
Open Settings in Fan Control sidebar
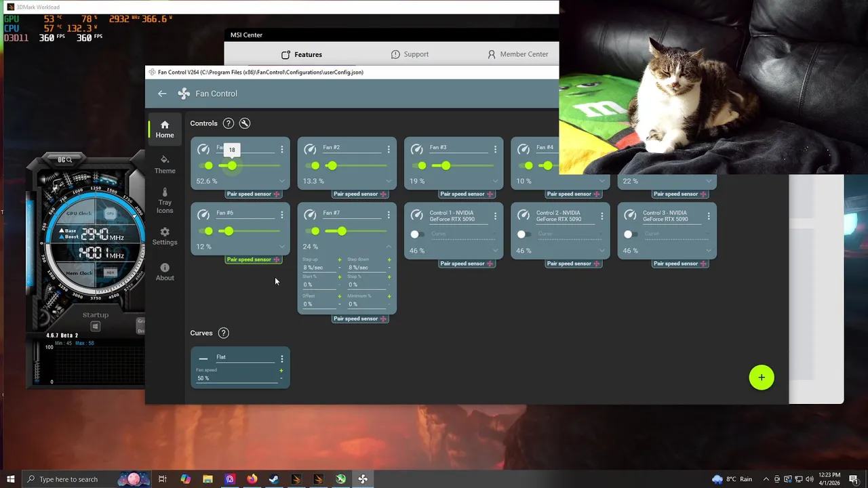165,237
